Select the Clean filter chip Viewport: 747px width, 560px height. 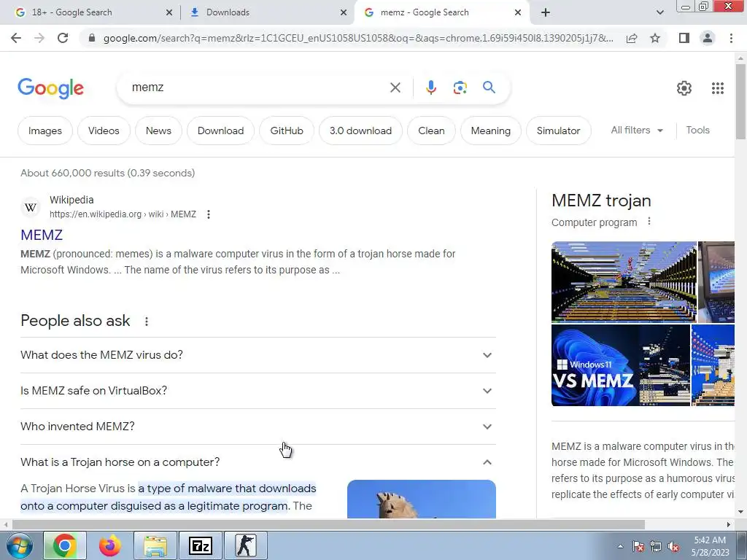point(431,131)
